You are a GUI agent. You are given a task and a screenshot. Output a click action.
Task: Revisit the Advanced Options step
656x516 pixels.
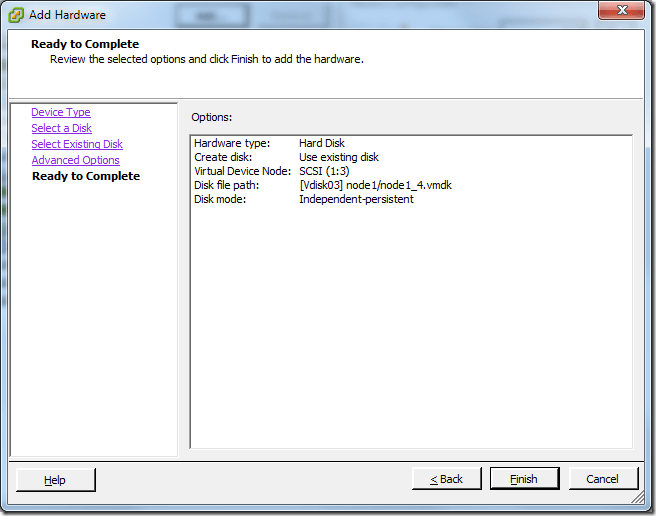pos(75,160)
